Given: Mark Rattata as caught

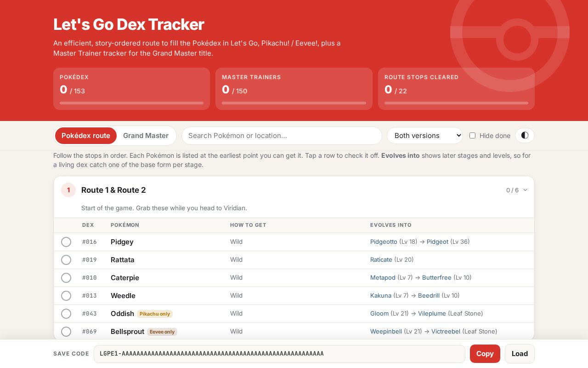Looking at the screenshot, I should pyautogui.click(x=66, y=260).
